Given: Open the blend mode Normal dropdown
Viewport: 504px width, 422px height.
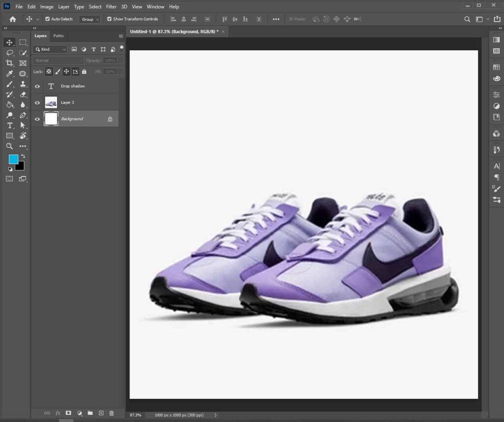Looking at the screenshot, I should tap(58, 61).
